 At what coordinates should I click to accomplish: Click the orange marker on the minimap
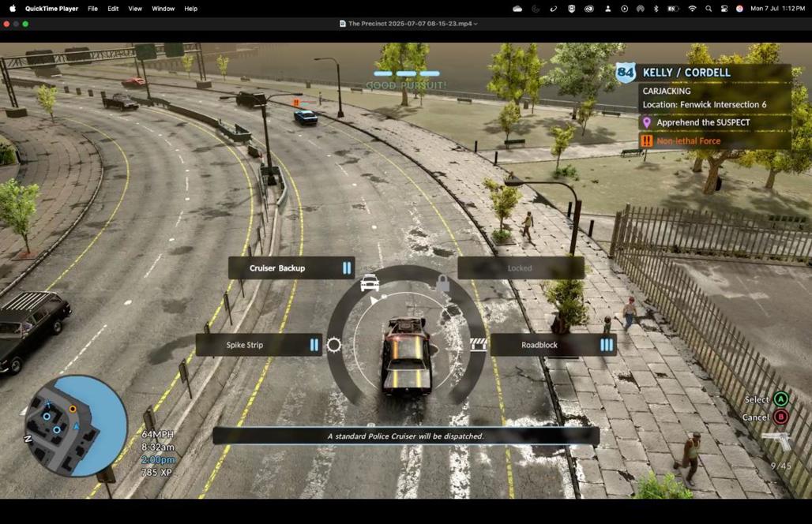coord(73,409)
